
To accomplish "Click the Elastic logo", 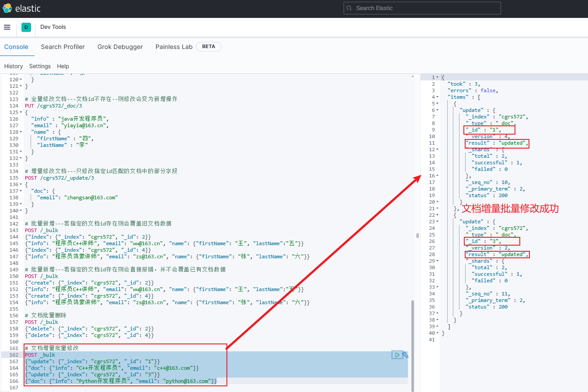I will 21,8.
